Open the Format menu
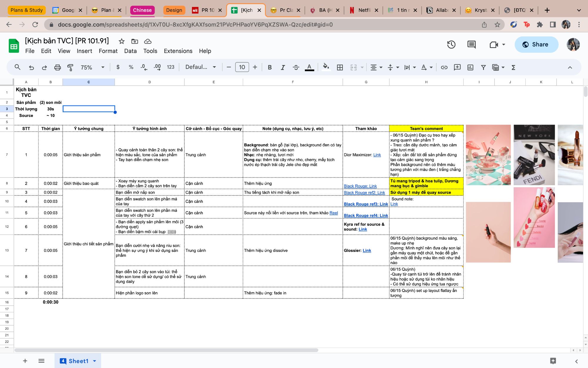Screen dimensions: 588x368 tap(108, 51)
